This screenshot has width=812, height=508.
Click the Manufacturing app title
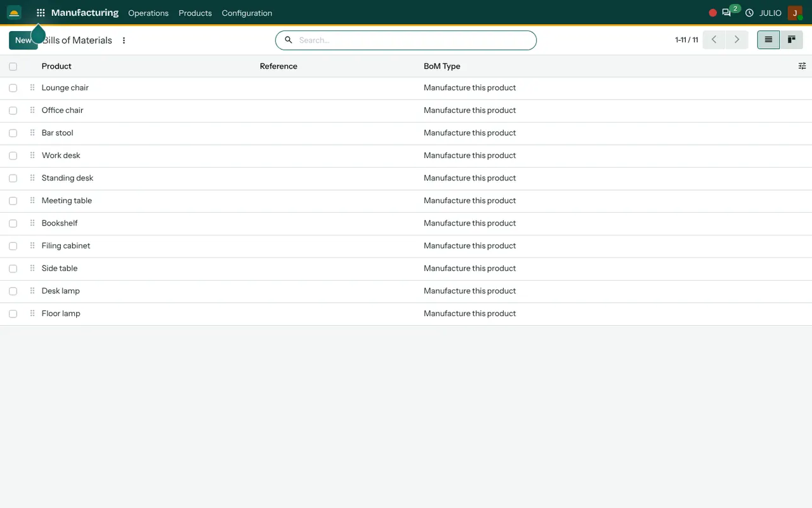coord(85,13)
